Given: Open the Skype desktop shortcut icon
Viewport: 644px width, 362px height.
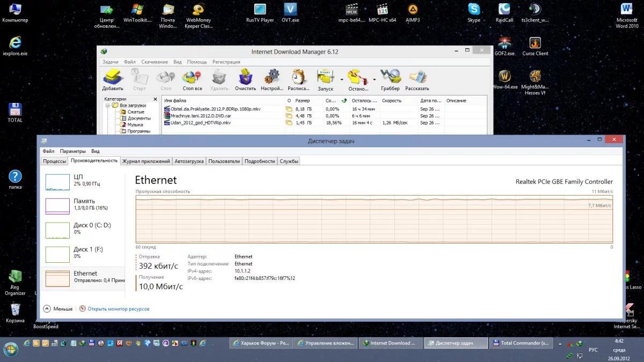Looking at the screenshot, I should [x=474, y=10].
